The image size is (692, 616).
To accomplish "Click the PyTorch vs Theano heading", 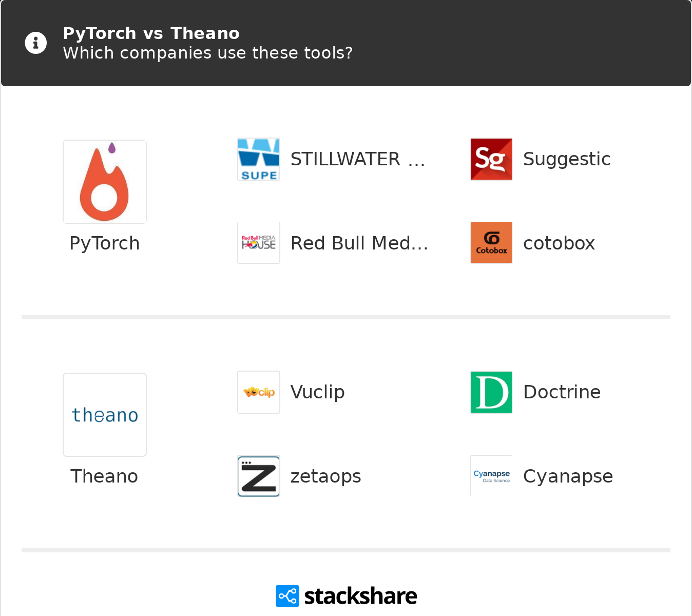I will [x=151, y=33].
